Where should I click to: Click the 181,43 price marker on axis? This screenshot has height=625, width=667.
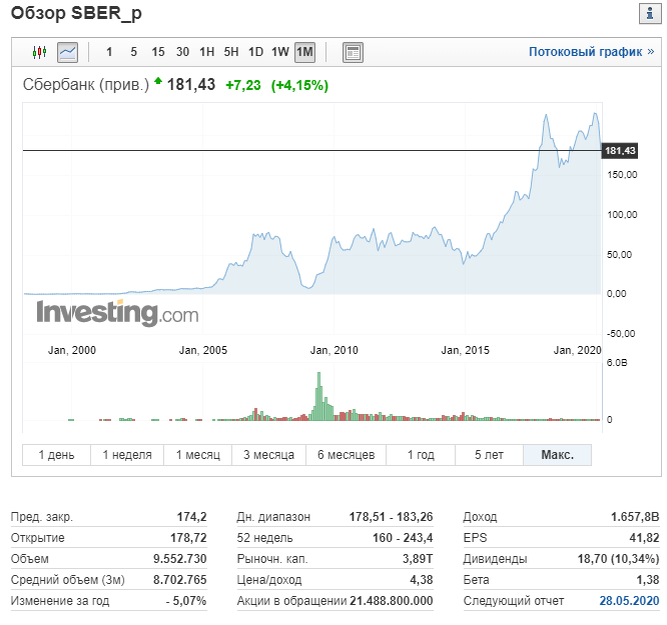click(x=619, y=151)
